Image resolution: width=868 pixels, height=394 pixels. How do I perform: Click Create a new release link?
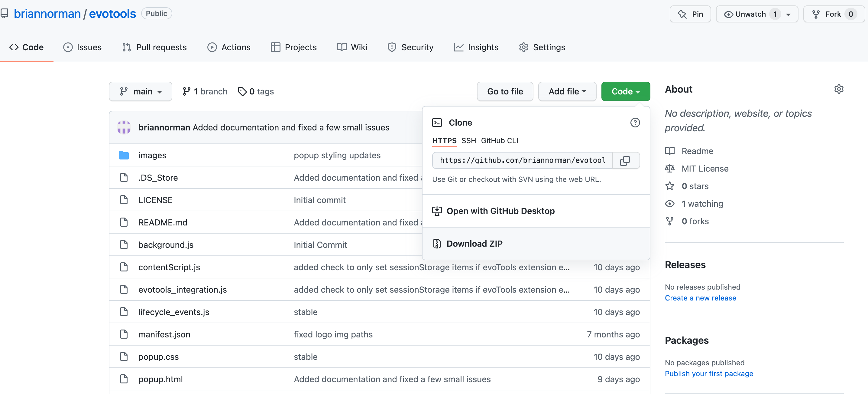[x=700, y=298]
